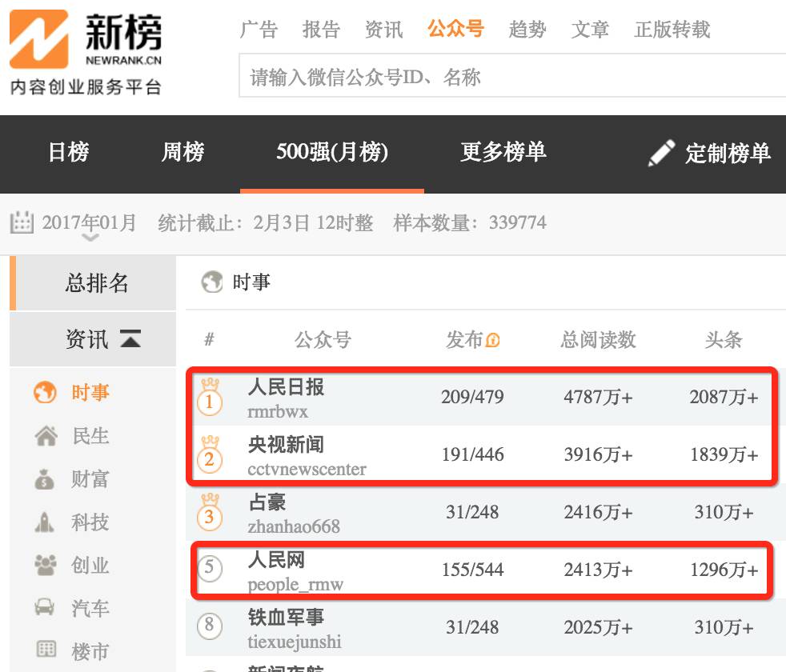Screen dimensions: 786x672
Task: Switch to the 日榜 tab
Action: coord(69,152)
